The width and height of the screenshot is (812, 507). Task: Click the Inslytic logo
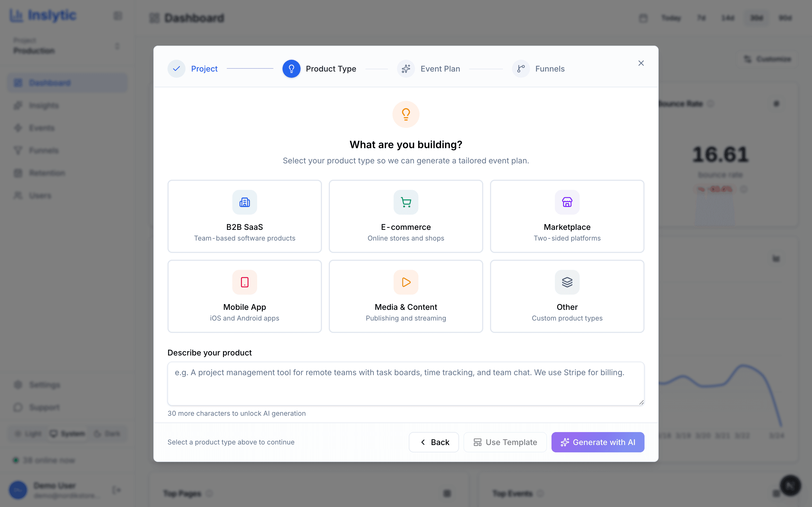point(43,15)
